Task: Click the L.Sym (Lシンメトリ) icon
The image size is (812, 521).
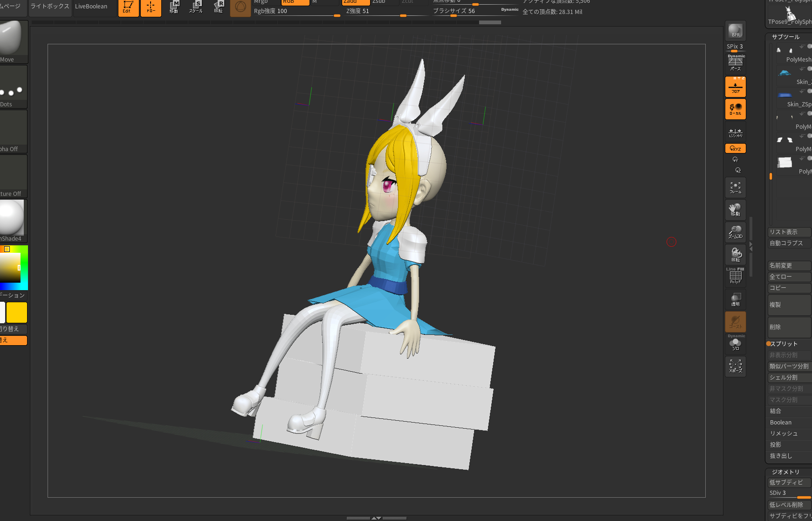Action: 736,132
